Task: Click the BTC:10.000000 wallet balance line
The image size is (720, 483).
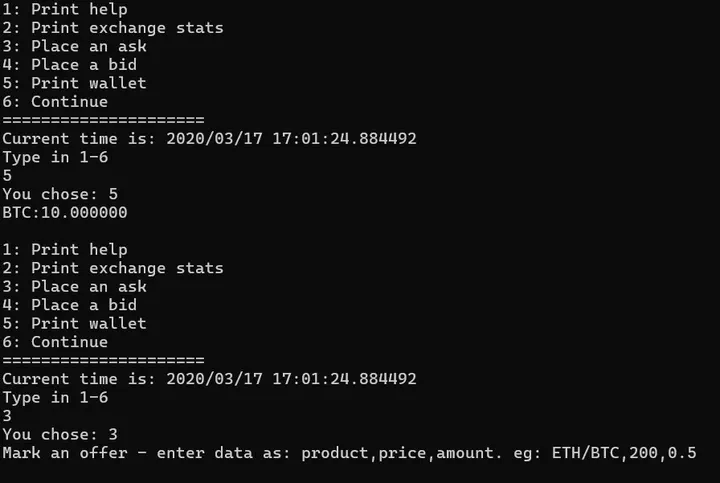Action: (x=65, y=213)
